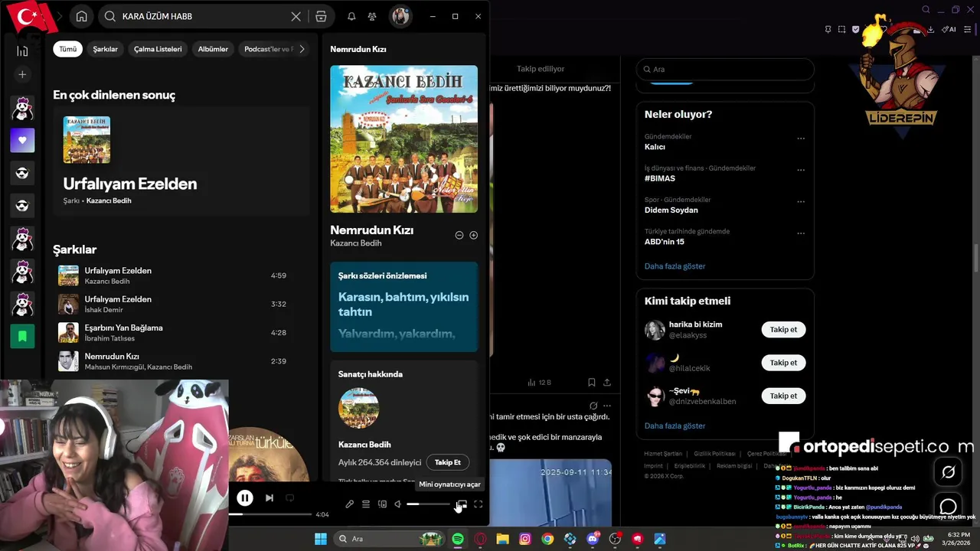Open the Takip ediliyor tab in X

coord(541,69)
